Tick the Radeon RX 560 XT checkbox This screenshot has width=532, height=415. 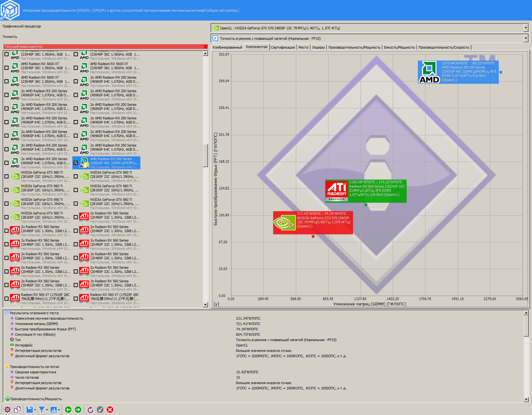7,298
